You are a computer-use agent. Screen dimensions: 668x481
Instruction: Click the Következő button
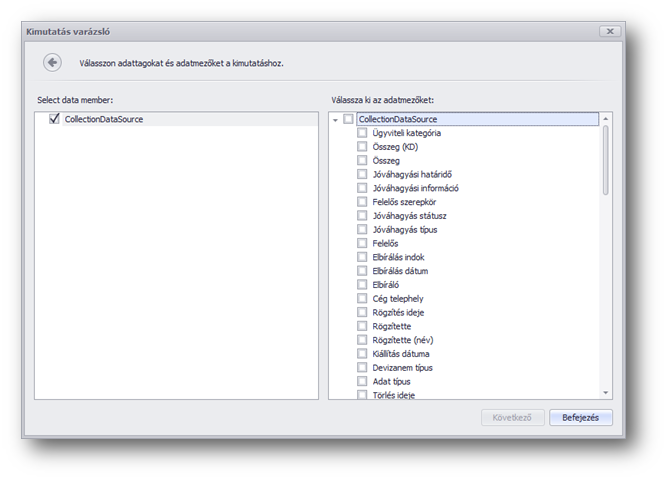[x=512, y=418]
